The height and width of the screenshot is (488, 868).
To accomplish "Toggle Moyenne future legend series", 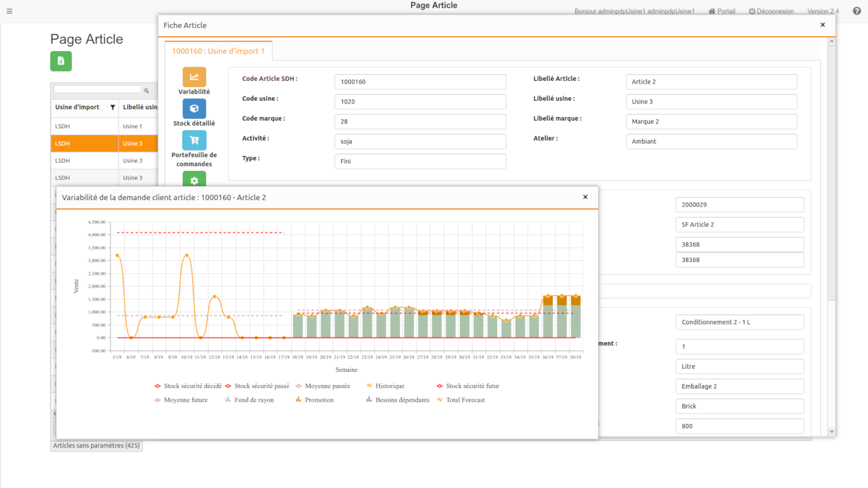I will [x=181, y=399].
